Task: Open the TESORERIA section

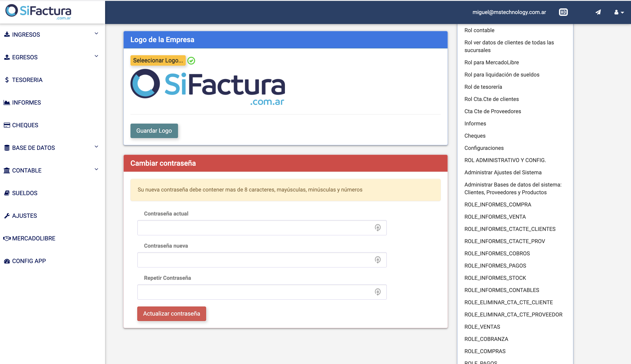Action: pyautogui.click(x=27, y=80)
